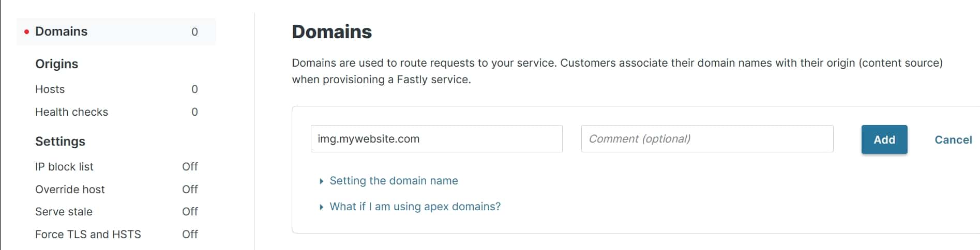Click the domain name field containing img.mywebsite.com
Viewport: 980px width, 250px height.
436,139
